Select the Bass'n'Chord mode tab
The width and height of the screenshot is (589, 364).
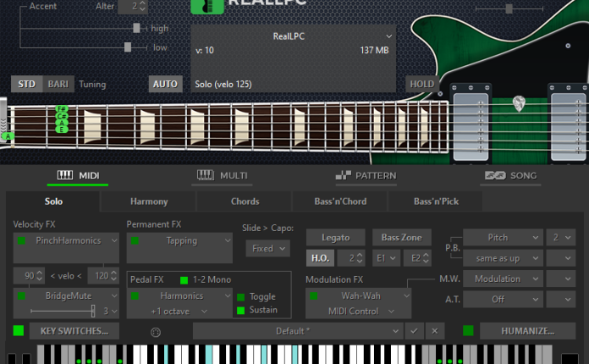(x=340, y=201)
